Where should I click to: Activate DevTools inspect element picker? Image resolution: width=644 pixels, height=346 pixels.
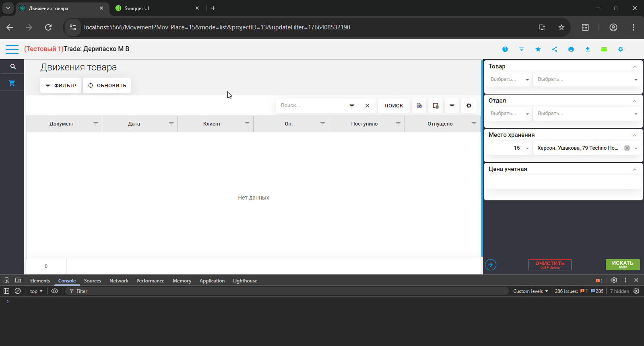[x=6, y=280]
